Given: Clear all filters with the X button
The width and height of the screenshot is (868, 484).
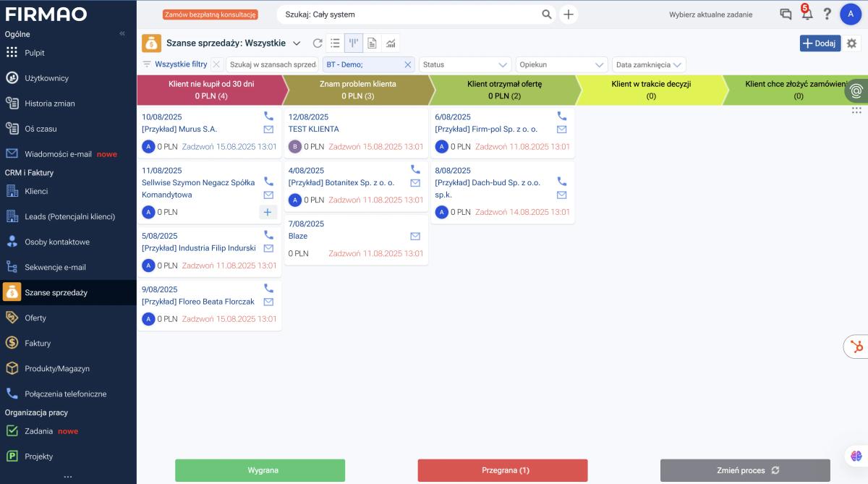Looking at the screenshot, I should 216,64.
